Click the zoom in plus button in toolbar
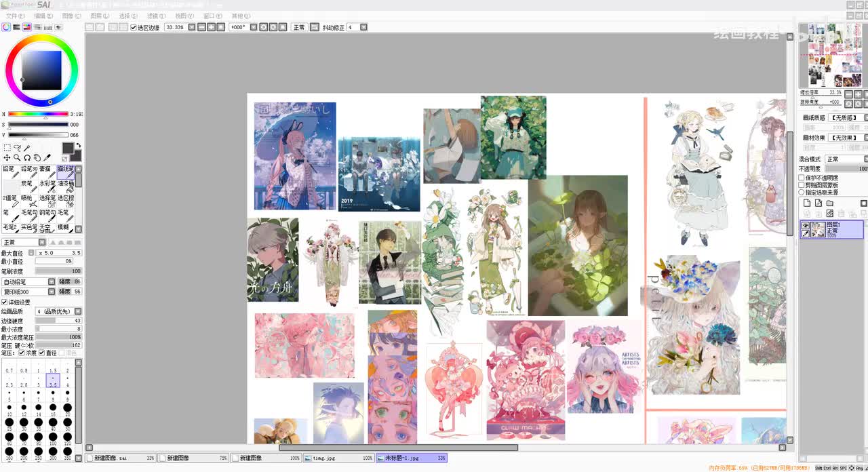This screenshot has width=868, height=472. [x=211, y=27]
